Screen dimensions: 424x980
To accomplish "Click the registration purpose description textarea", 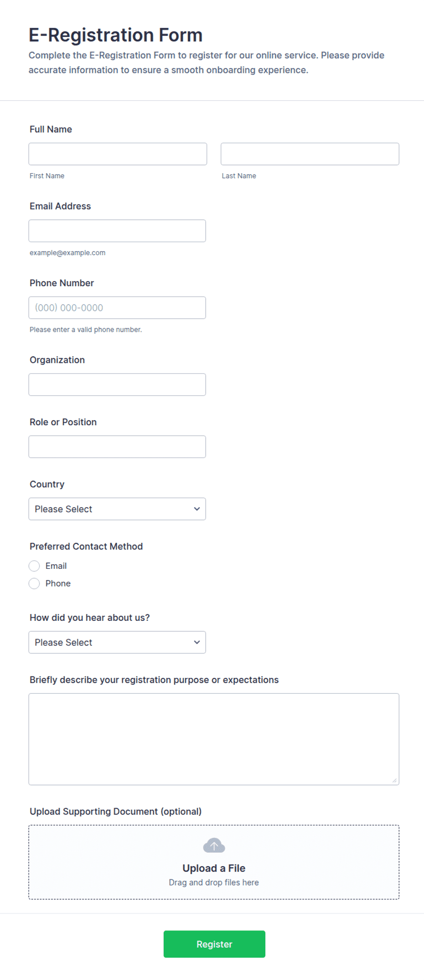I will pyautogui.click(x=214, y=739).
